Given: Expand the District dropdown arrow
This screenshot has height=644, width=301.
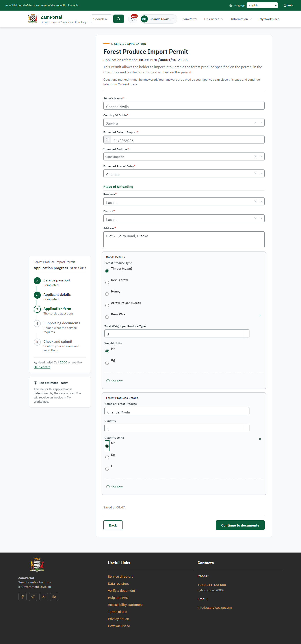Looking at the screenshot, I should click(x=261, y=218).
